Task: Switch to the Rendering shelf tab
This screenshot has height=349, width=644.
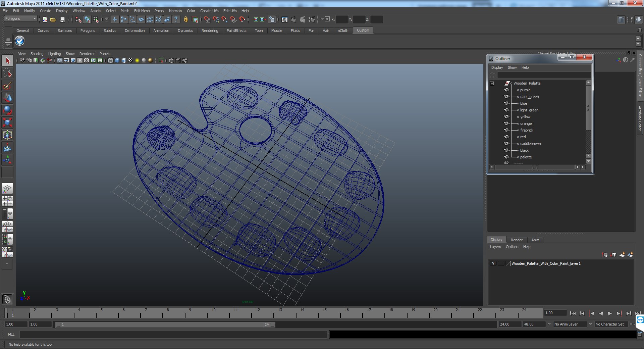Action: 210,31
